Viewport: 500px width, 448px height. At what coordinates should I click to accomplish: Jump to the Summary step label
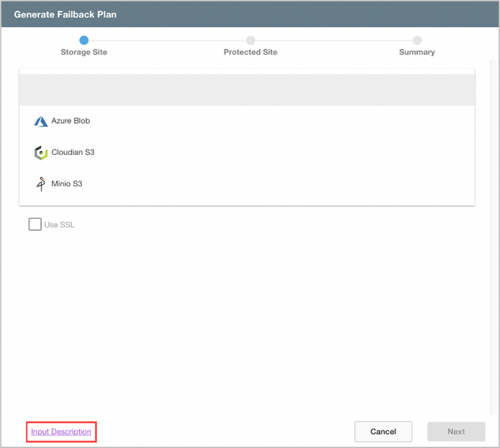[417, 52]
